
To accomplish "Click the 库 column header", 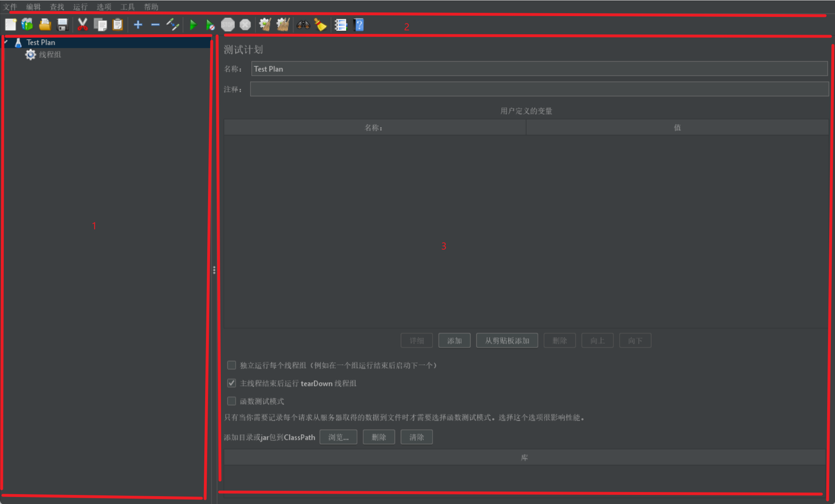I will [x=524, y=457].
